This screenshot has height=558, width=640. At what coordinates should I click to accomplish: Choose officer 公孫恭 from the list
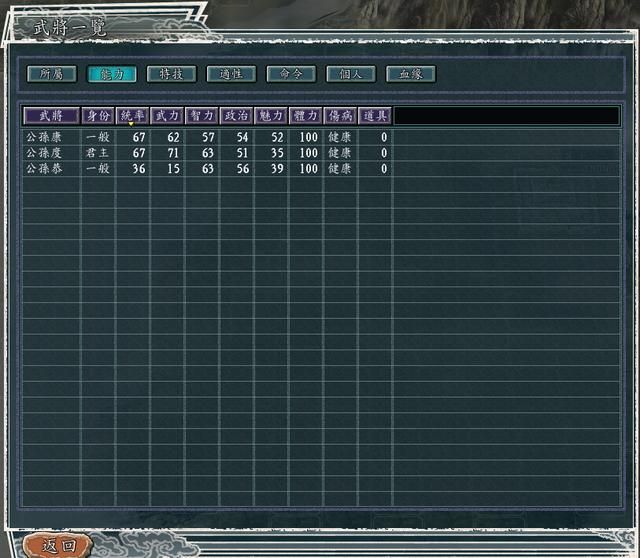click(44, 169)
